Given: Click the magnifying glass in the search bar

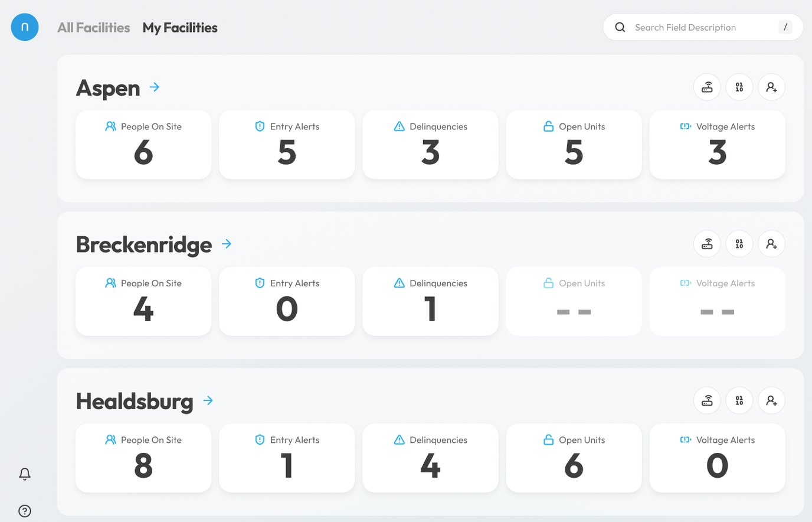Looking at the screenshot, I should 620,27.
